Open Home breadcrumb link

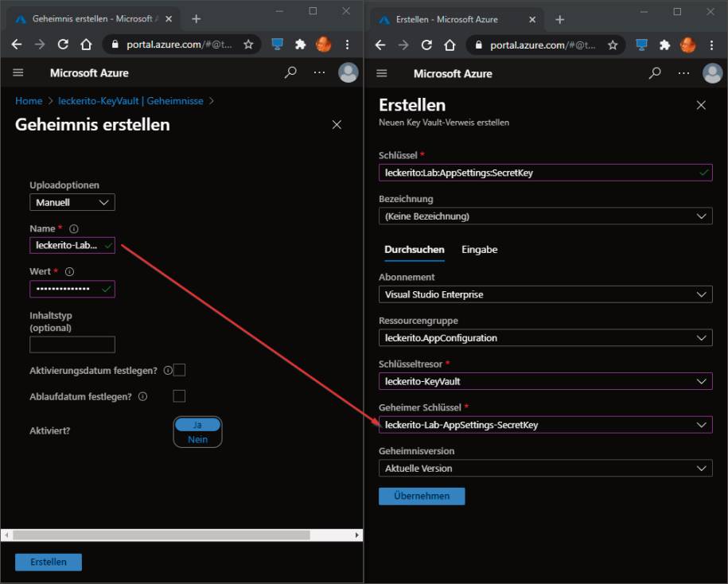(29, 101)
